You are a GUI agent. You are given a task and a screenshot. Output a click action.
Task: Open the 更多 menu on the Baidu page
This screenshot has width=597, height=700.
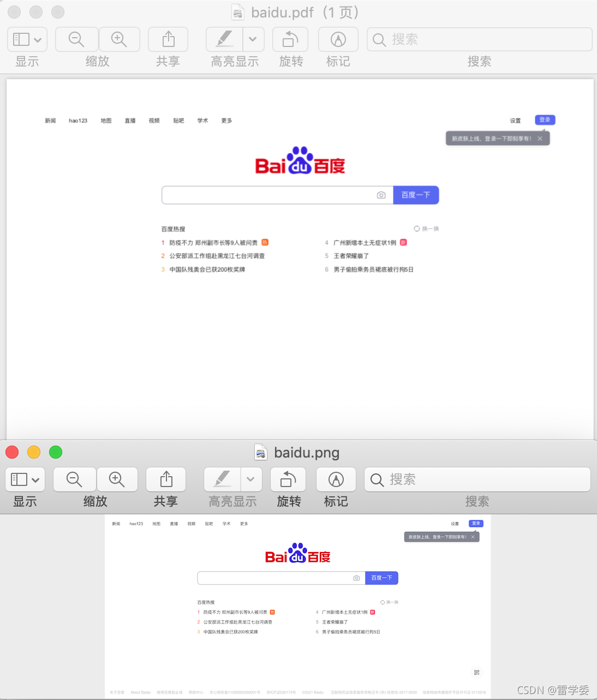point(226,121)
